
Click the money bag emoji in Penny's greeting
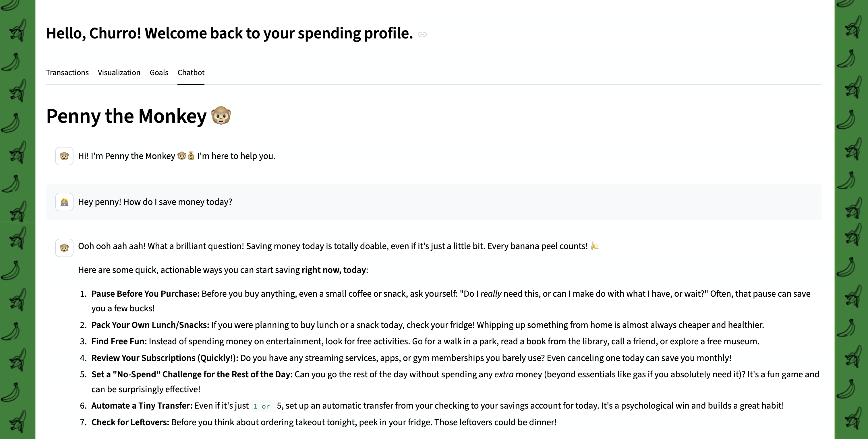191,156
